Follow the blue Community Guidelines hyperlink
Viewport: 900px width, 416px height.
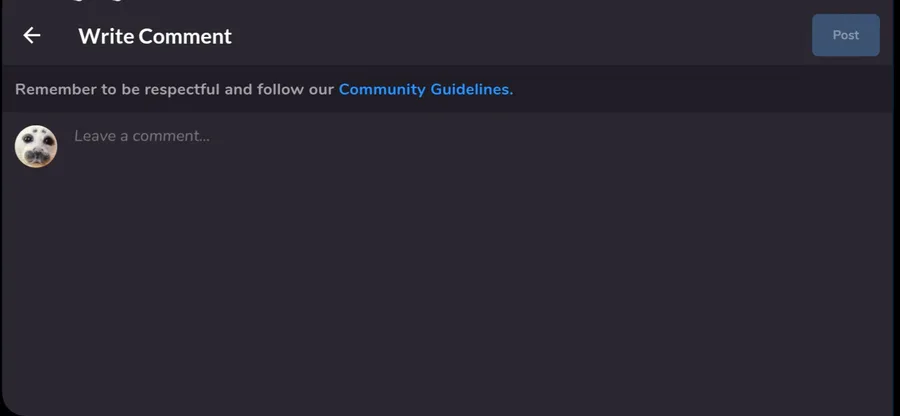pyautogui.click(x=425, y=90)
